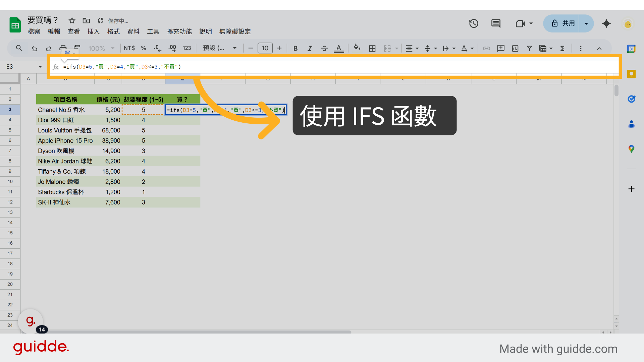This screenshot has width=644, height=362.
Task: Open the fill color bucket
Action: click(357, 48)
